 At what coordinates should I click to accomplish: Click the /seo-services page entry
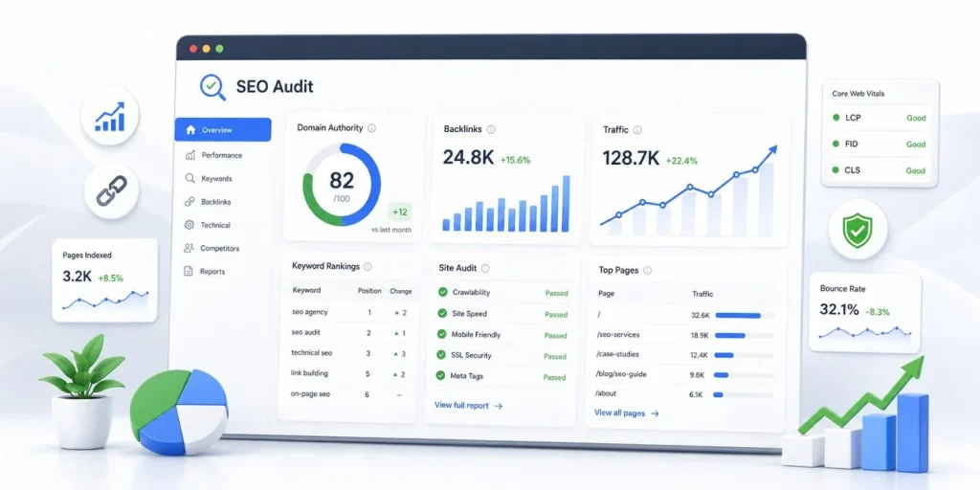tap(618, 334)
